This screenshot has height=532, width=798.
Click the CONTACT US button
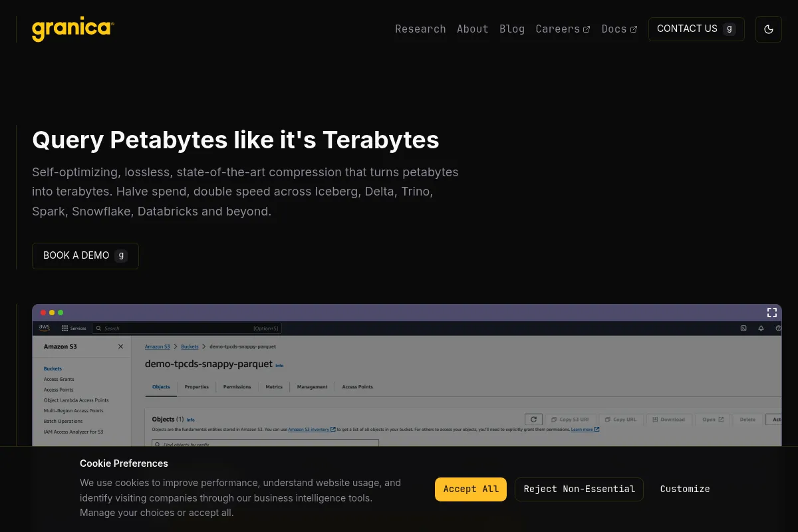pyautogui.click(x=696, y=29)
